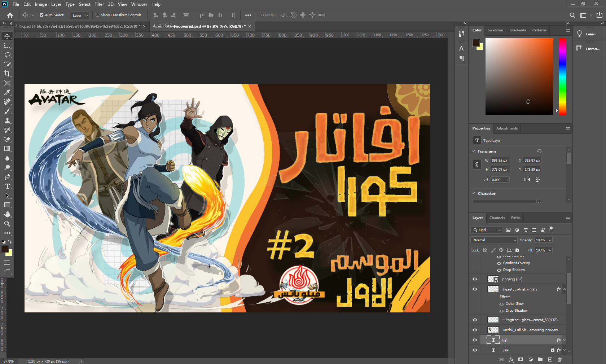Open the Fill slider dropdown arrow

pyautogui.click(x=550, y=250)
